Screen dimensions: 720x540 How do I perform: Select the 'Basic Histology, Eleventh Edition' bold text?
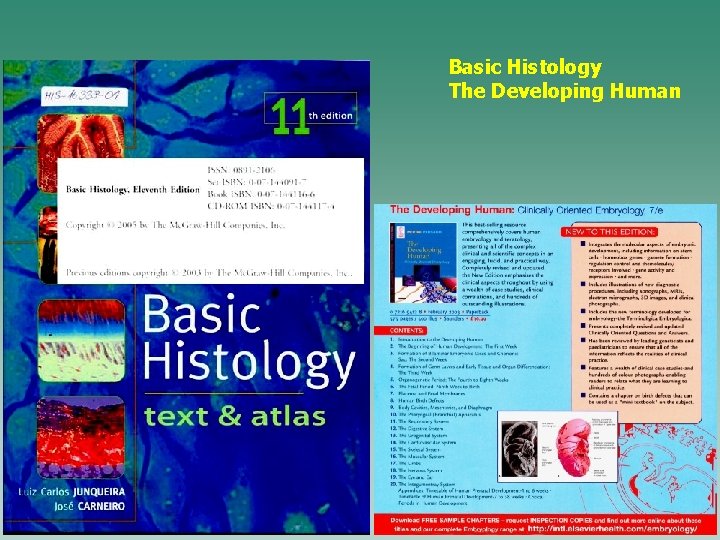coord(133,189)
